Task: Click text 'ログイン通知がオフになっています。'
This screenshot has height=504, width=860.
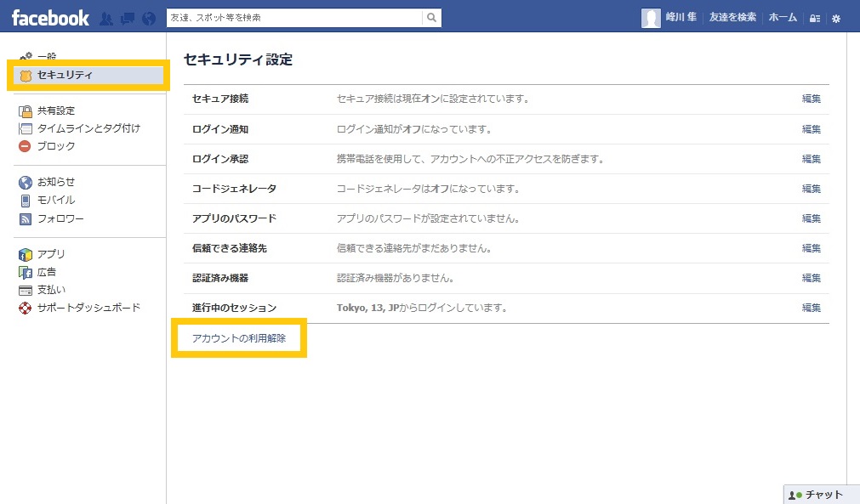Action: 414,129
